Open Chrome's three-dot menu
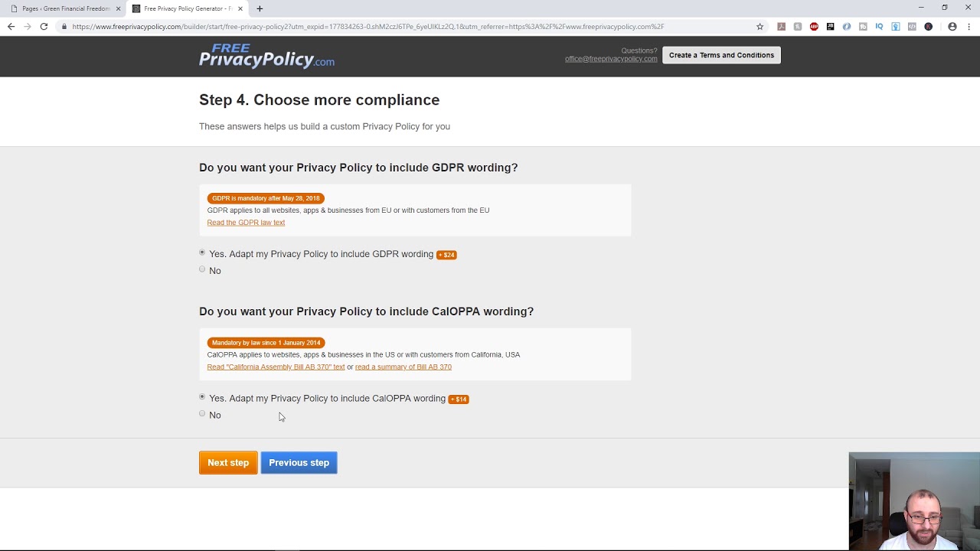 [x=969, y=27]
